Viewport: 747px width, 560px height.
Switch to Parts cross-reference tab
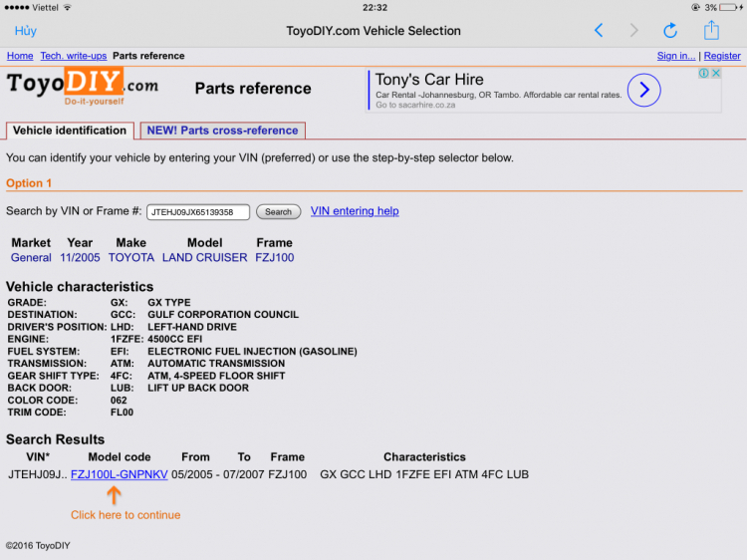(x=222, y=131)
